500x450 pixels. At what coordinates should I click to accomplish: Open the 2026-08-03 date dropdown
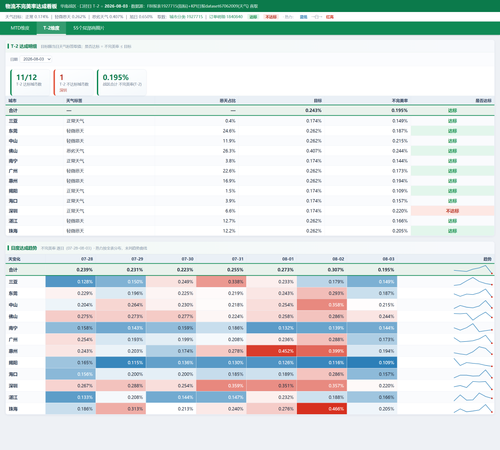coord(36,59)
